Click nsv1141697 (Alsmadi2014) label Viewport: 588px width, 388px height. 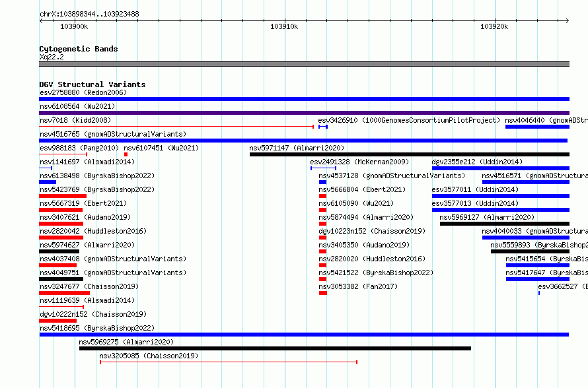[x=87, y=162]
